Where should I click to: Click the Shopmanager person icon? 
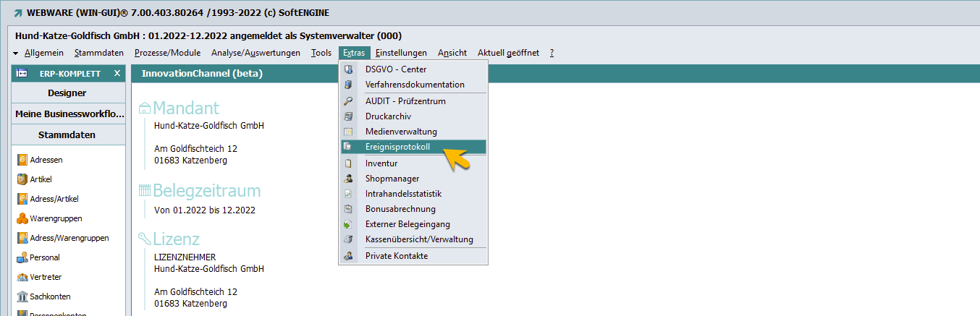coord(349,179)
